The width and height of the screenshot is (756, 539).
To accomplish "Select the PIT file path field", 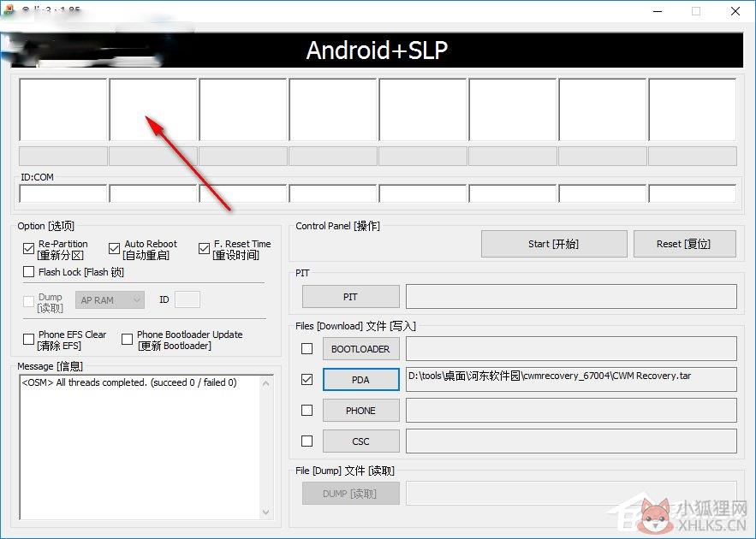I will pos(571,296).
